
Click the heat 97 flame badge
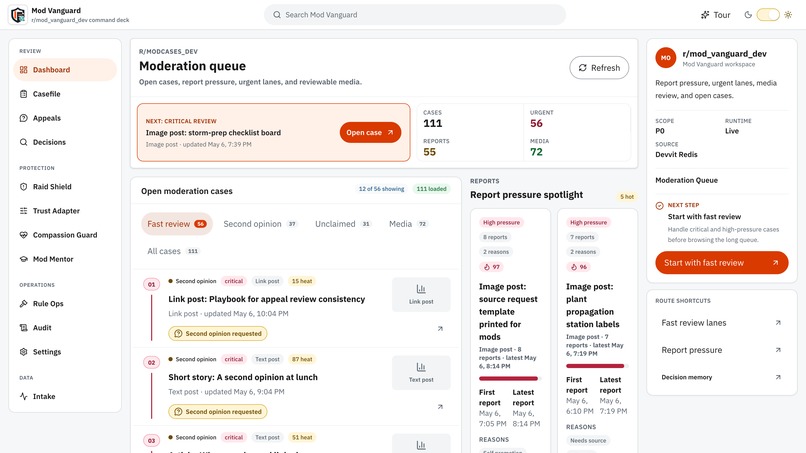click(x=492, y=267)
